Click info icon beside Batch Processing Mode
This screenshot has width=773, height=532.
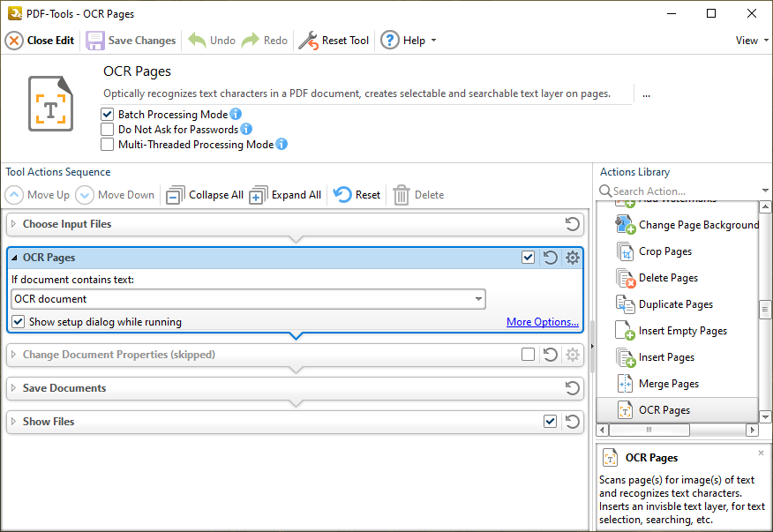(x=236, y=115)
